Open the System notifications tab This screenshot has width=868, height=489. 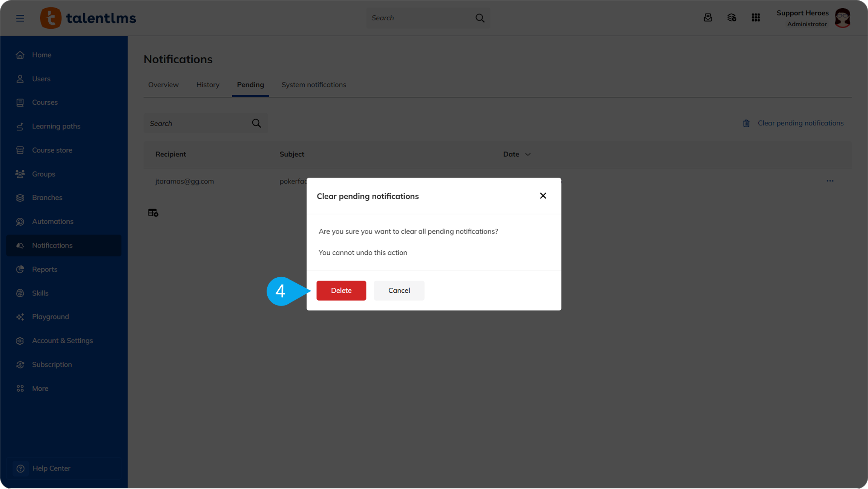point(314,85)
